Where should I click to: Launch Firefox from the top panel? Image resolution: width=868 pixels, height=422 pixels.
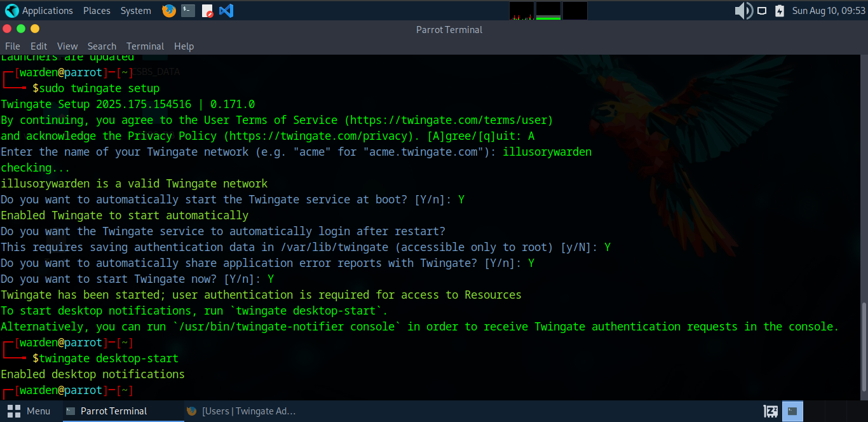point(168,11)
